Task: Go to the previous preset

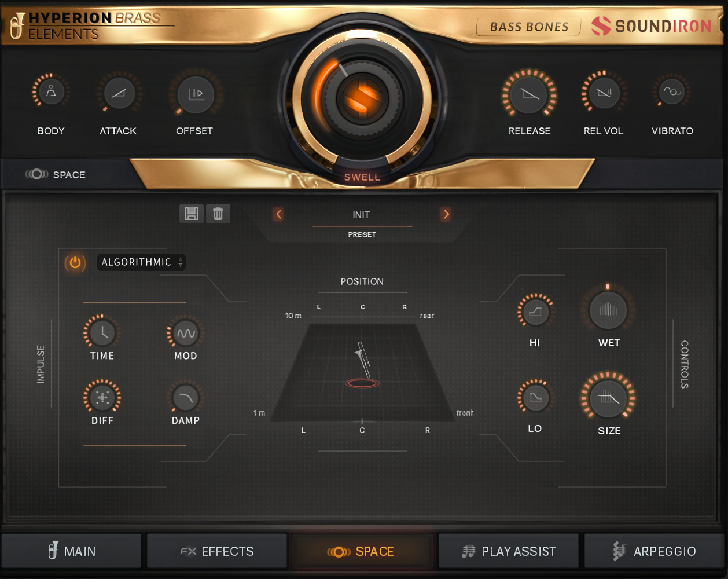Action: [278, 214]
